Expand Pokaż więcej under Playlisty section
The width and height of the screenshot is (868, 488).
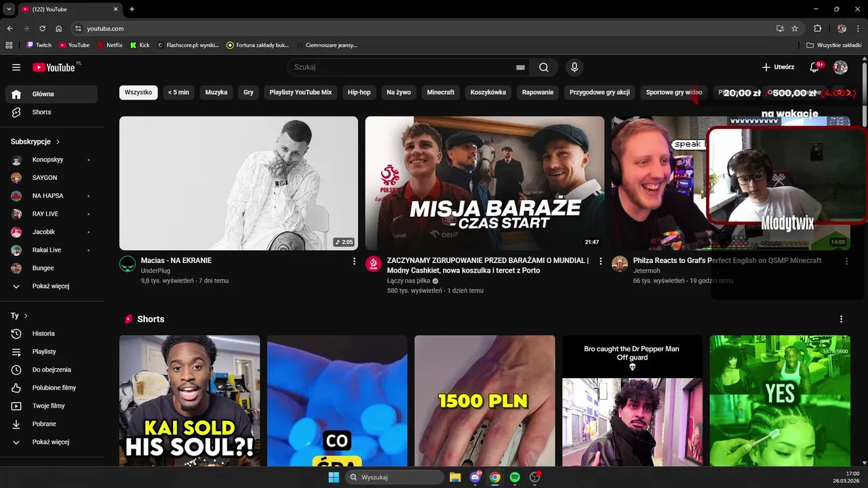(52, 442)
